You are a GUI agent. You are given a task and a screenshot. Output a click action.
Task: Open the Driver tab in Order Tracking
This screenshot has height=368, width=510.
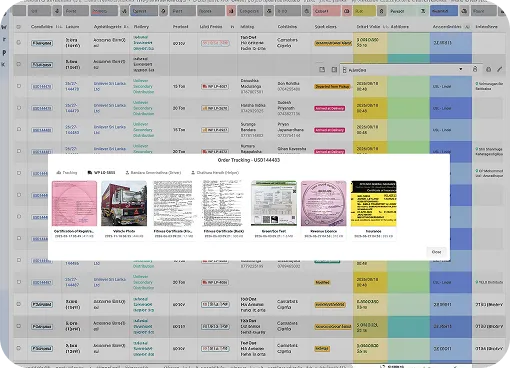coord(153,173)
